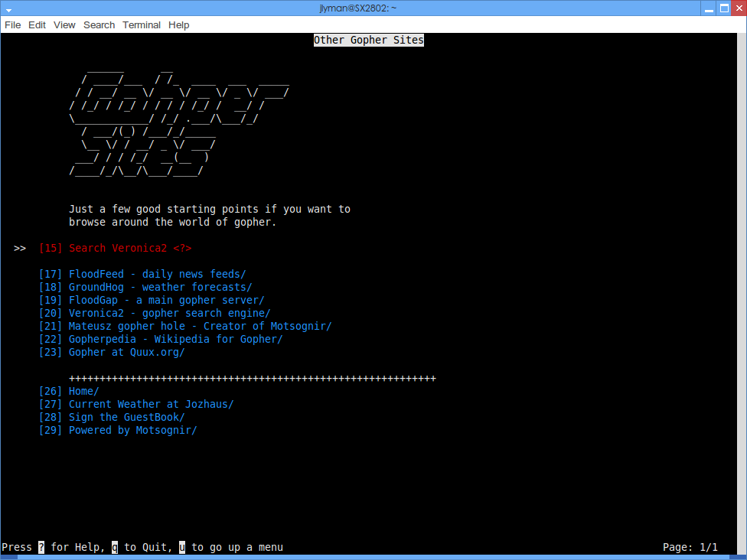
Task: Open Gopher at Quux.org link
Action: 126,352
